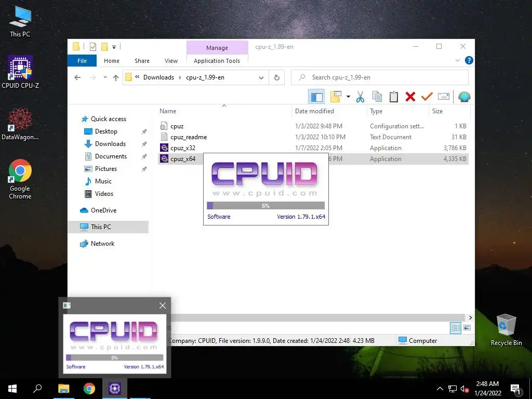Click the muted volume tray icon
Screen dimensions: 532x399
pos(464,389)
